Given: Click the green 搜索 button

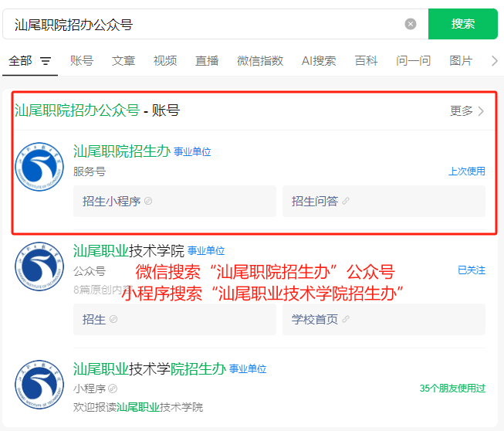Looking at the screenshot, I should point(463,24).
